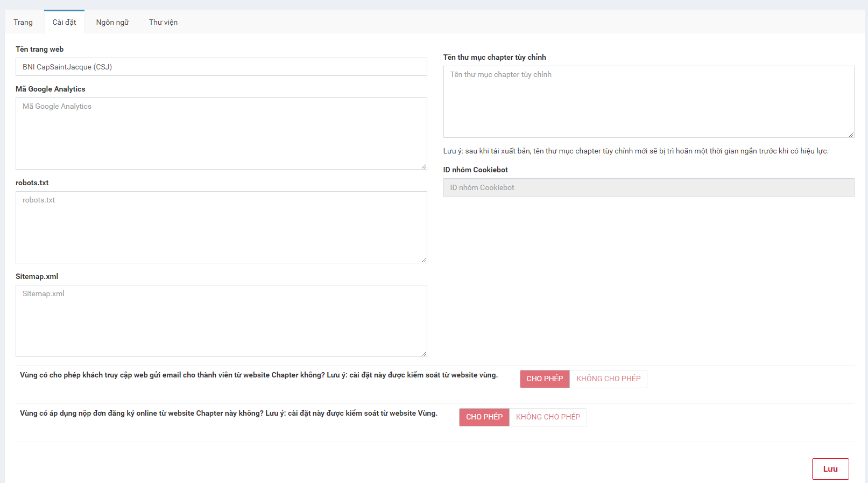The width and height of the screenshot is (868, 483).
Task: Open the Trang tab
Action: click(x=23, y=22)
